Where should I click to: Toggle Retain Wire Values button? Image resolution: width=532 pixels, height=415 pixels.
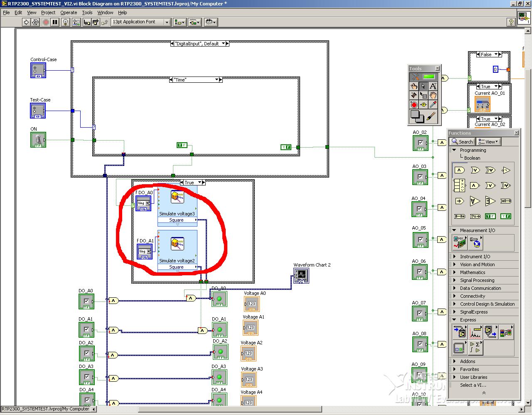click(76, 22)
